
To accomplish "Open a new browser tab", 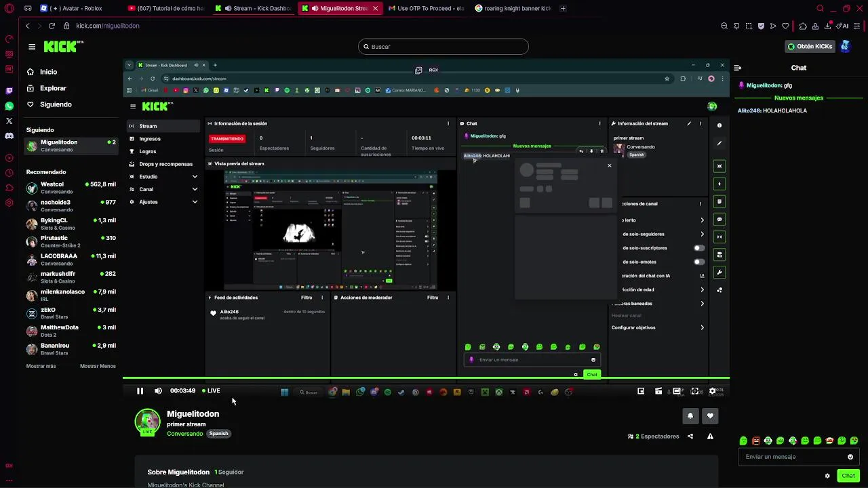I will pyautogui.click(x=563, y=9).
